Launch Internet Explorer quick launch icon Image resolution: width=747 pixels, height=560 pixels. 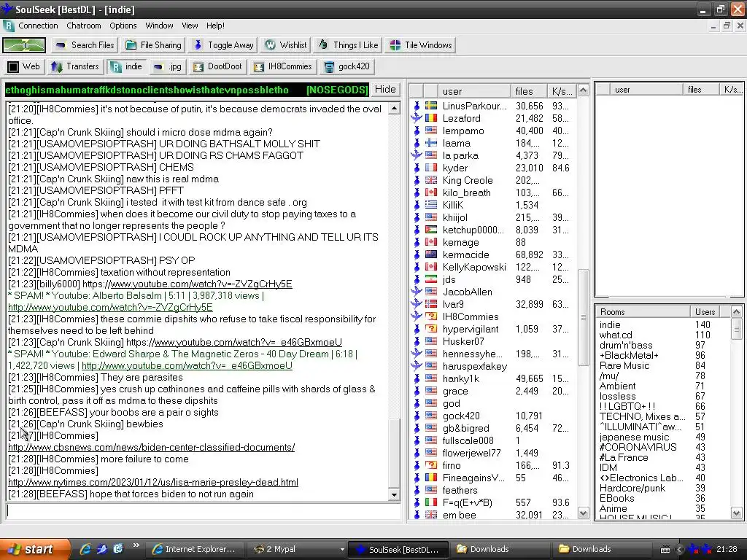pyautogui.click(x=85, y=549)
